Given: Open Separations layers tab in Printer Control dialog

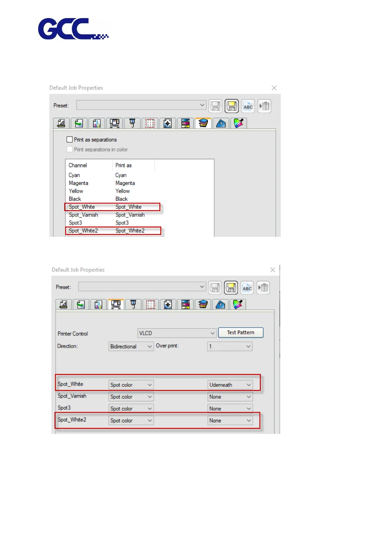Looking at the screenshot, I should [x=203, y=305].
